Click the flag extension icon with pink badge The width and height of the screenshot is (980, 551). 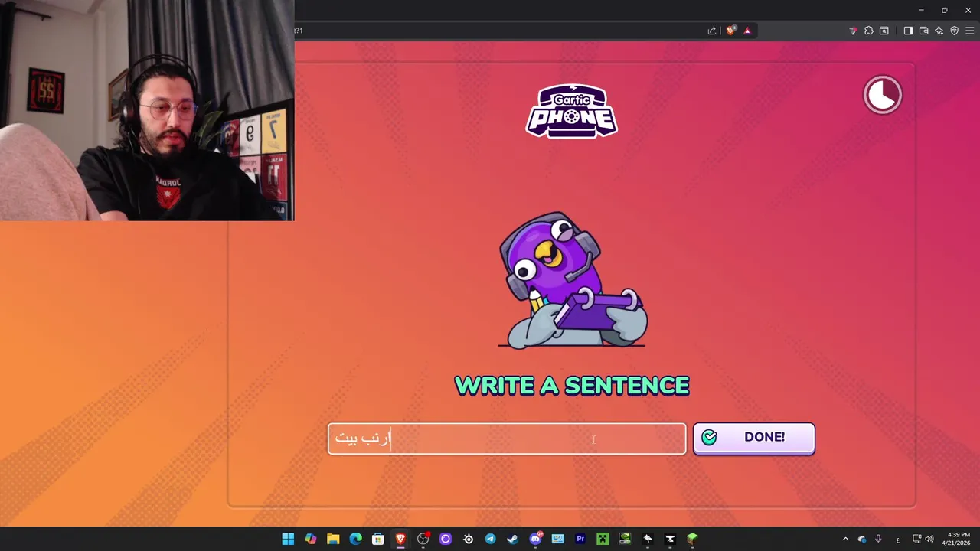coord(853,31)
